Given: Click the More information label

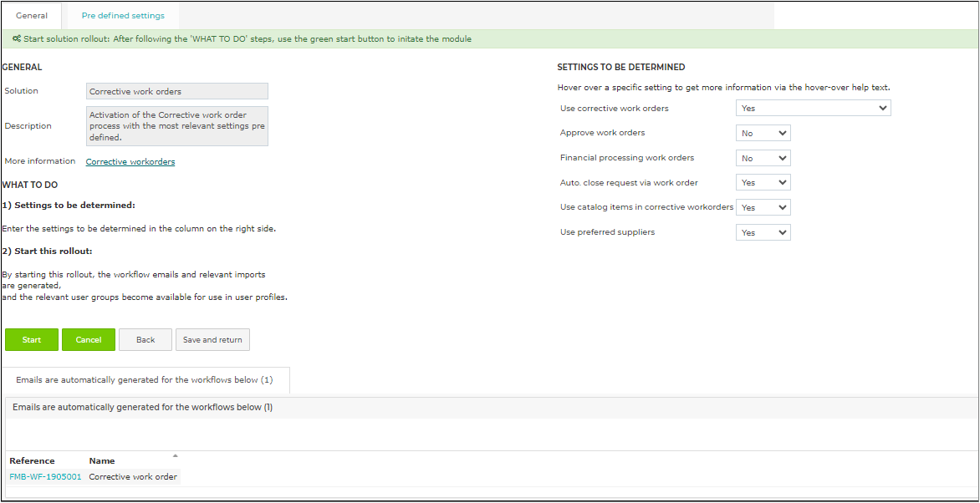Looking at the screenshot, I should pyautogui.click(x=40, y=161).
